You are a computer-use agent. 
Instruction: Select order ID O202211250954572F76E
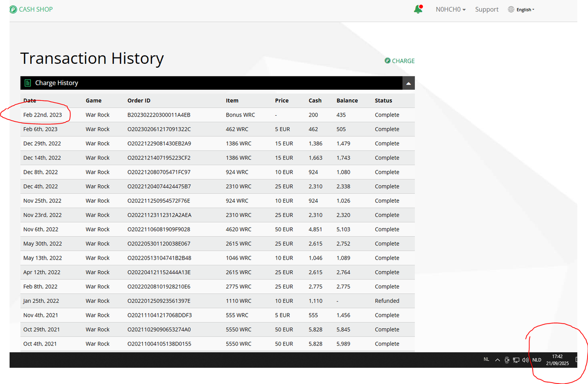pyautogui.click(x=158, y=201)
